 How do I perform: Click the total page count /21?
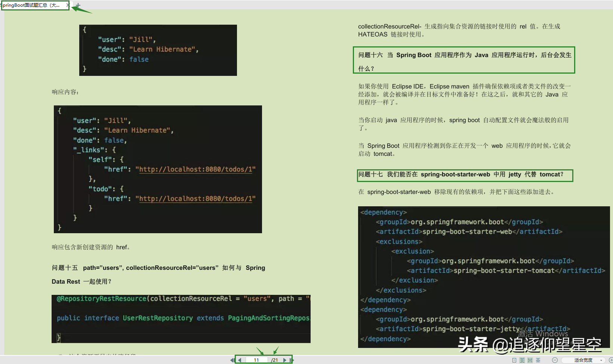pyautogui.click(x=275, y=360)
